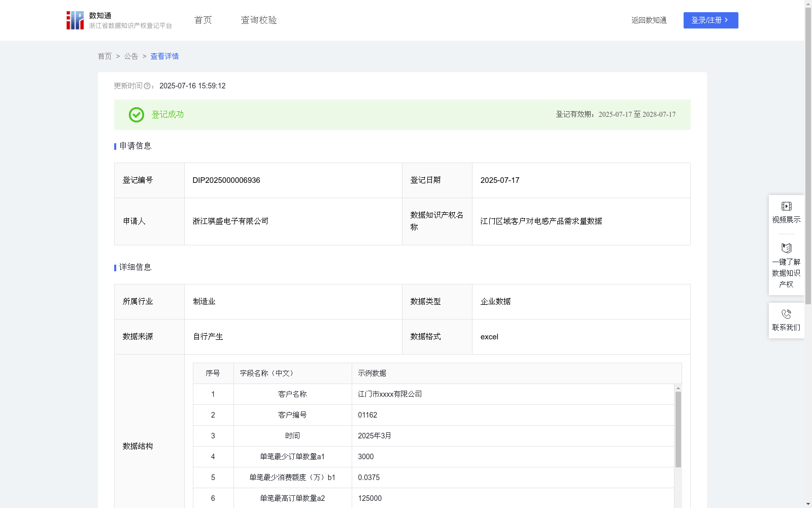
Task: Click 江门区域客户对电感产品需求量数据 title
Action: [x=541, y=221]
